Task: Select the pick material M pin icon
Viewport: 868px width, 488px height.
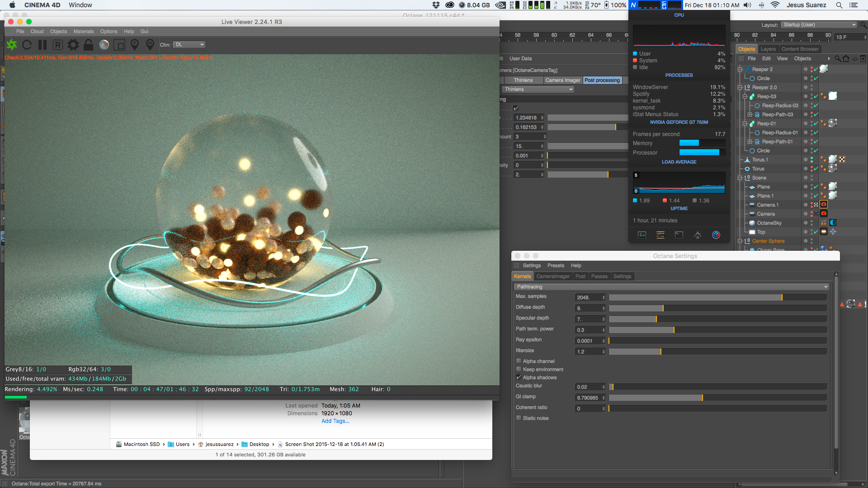Action: (150, 44)
